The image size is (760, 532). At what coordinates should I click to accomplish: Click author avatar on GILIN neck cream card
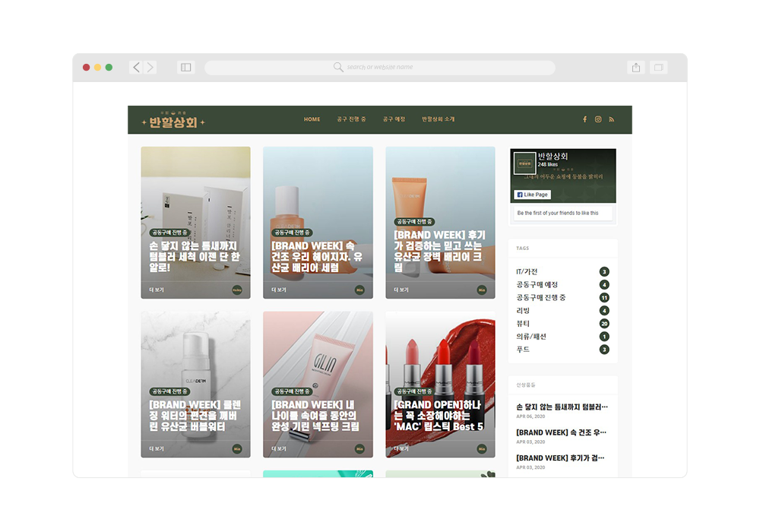pos(359,448)
